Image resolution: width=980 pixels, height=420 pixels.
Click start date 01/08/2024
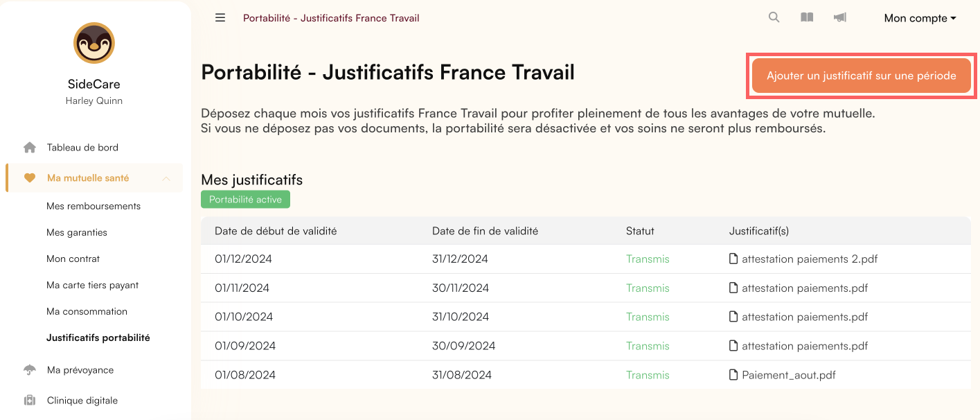[x=245, y=375]
